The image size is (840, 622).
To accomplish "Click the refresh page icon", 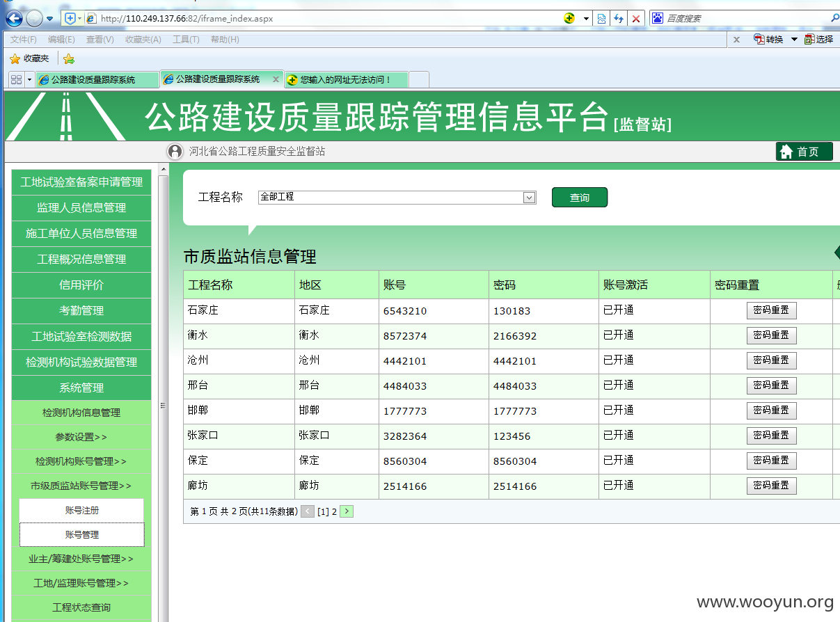I will click(x=619, y=19).
